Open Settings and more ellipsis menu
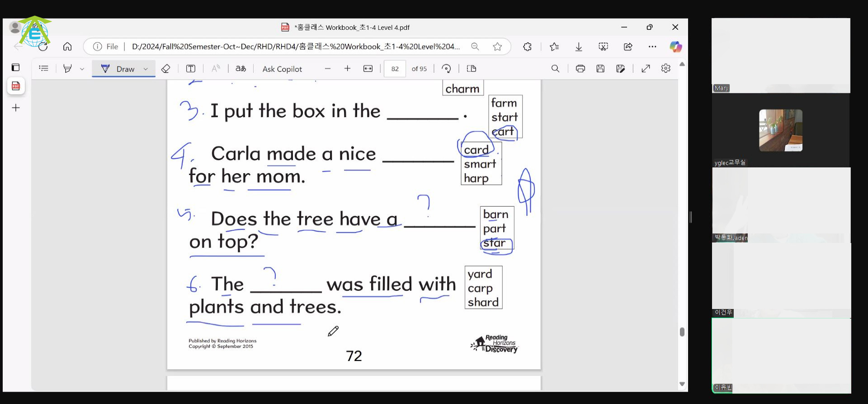Viewport: 868px width, 404px height. click(652, 47)
